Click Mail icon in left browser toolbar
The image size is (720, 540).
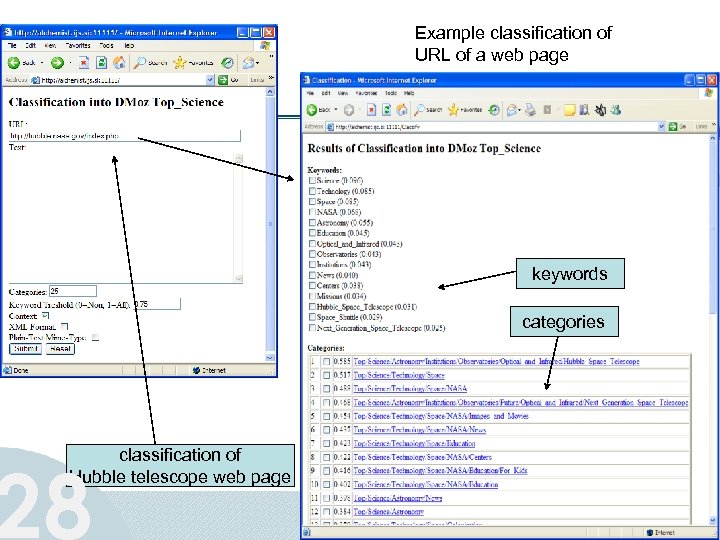point(248,63)
